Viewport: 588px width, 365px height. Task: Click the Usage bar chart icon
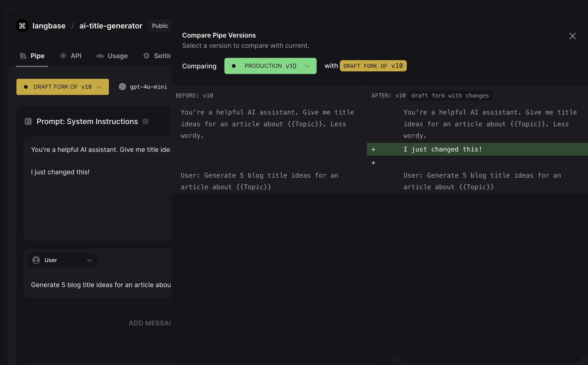(x=100, y=56)
